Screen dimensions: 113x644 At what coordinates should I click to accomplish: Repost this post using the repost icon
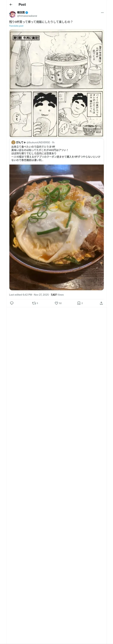[34, 303]
